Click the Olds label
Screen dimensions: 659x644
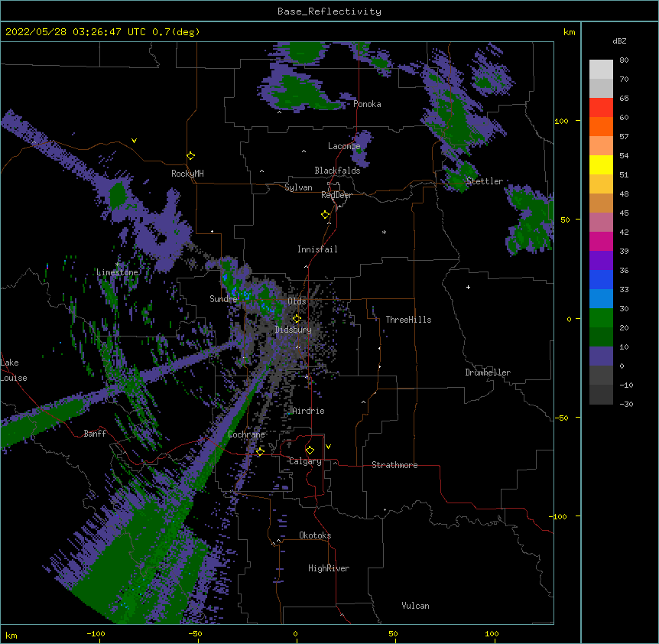click(x=297, y=301)
